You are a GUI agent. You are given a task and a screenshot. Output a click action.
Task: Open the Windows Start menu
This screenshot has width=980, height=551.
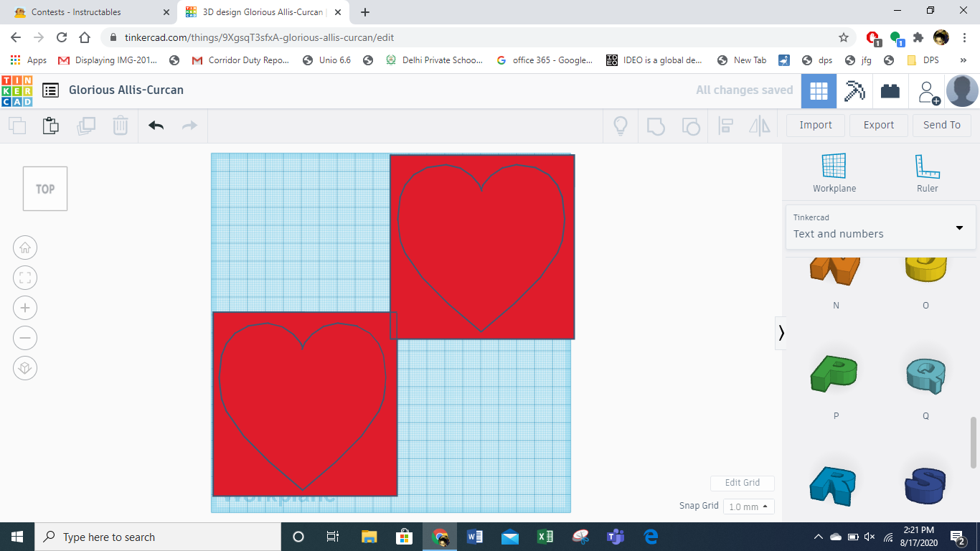pyautogui.click(x=17, y=537)
